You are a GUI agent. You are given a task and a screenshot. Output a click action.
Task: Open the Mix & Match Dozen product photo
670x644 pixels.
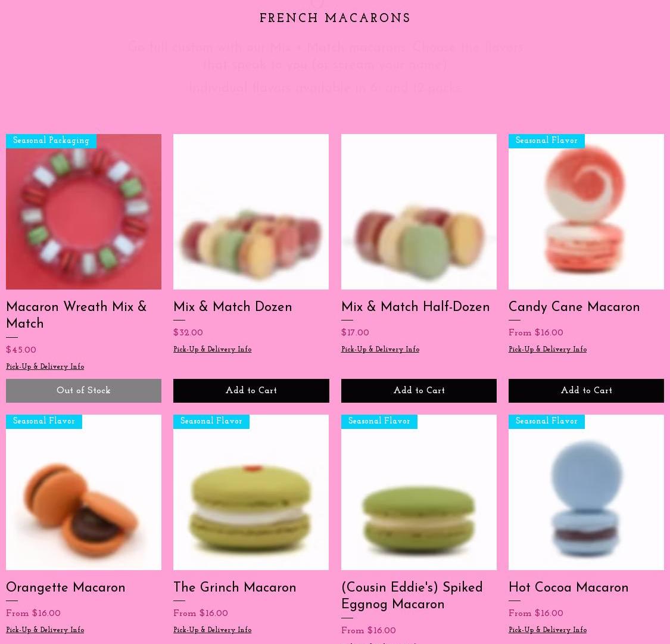(251, 211)
